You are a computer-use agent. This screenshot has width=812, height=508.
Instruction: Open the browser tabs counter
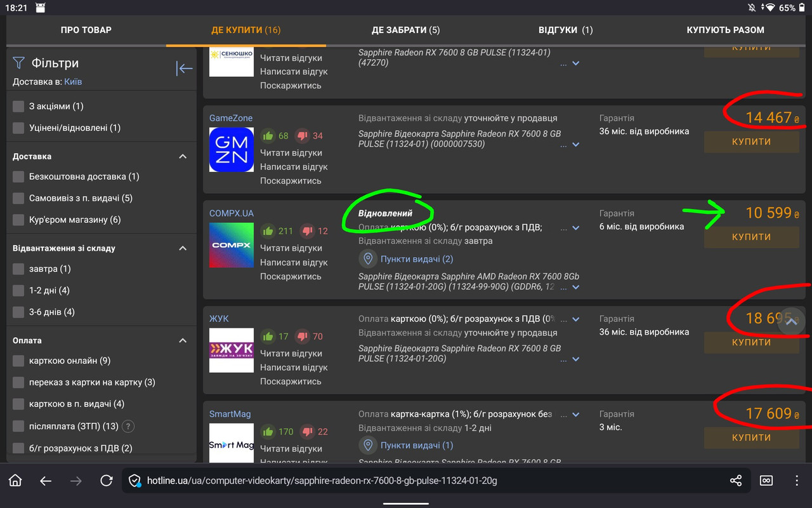point(766,481)
